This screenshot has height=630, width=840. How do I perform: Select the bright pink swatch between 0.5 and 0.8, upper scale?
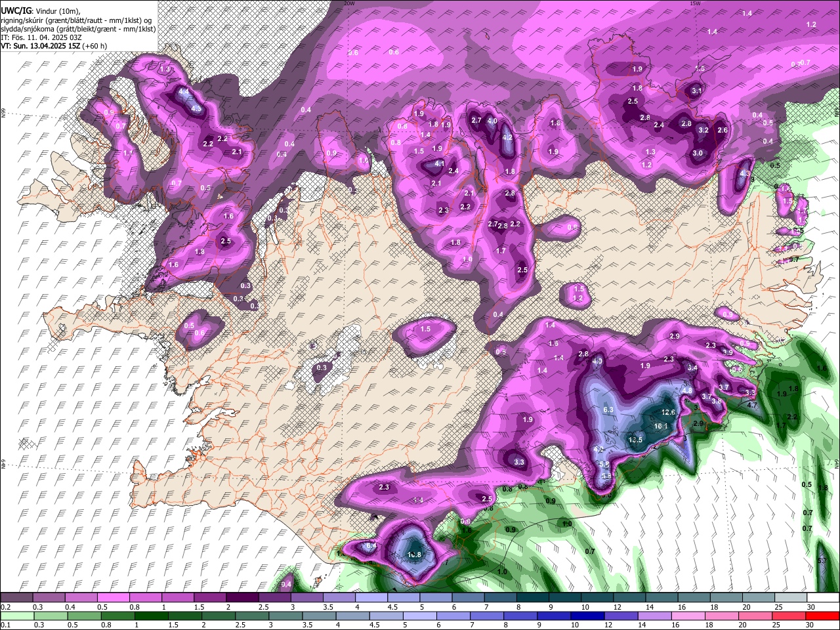click(114, 598)
